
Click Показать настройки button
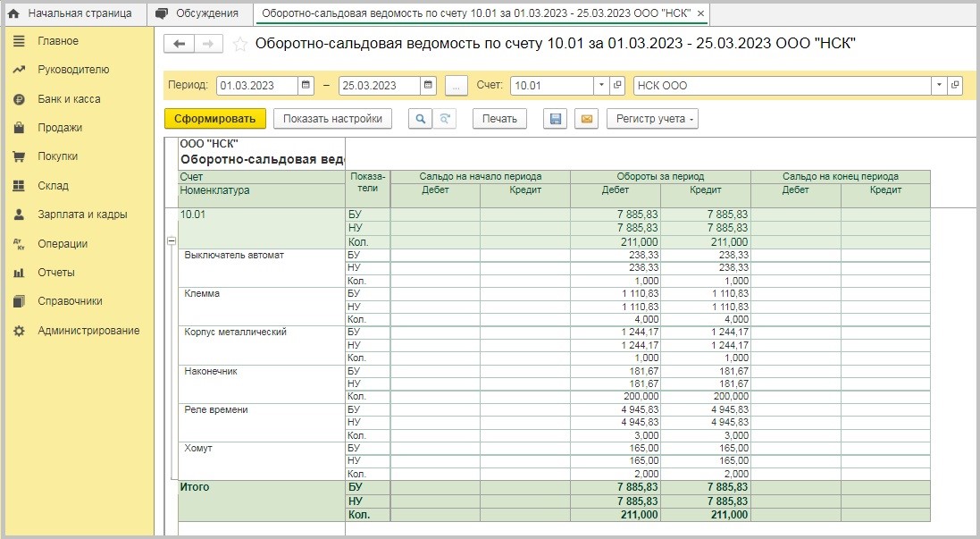pos(332,119)
